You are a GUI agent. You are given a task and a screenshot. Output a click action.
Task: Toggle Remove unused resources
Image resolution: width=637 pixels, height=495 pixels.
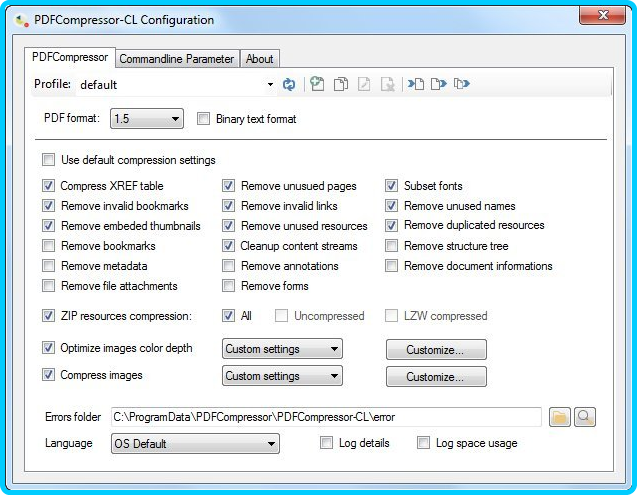[228, 226]
